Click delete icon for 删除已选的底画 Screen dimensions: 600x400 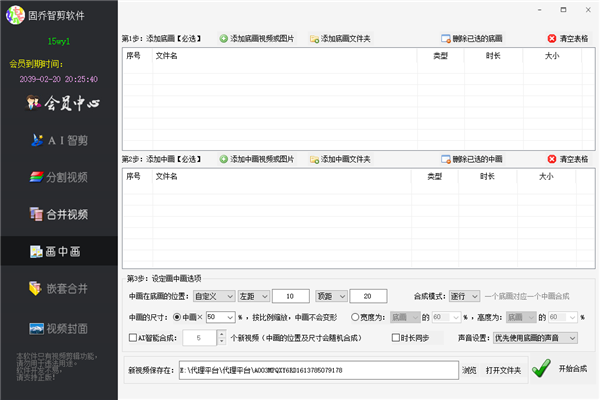click(446, 39)
